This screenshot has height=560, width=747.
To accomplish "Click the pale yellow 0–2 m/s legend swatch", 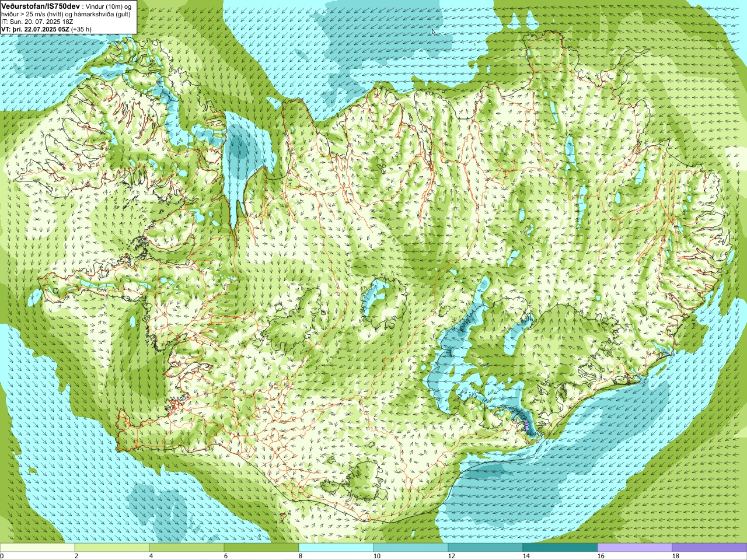I will click(x=37, y=548).
